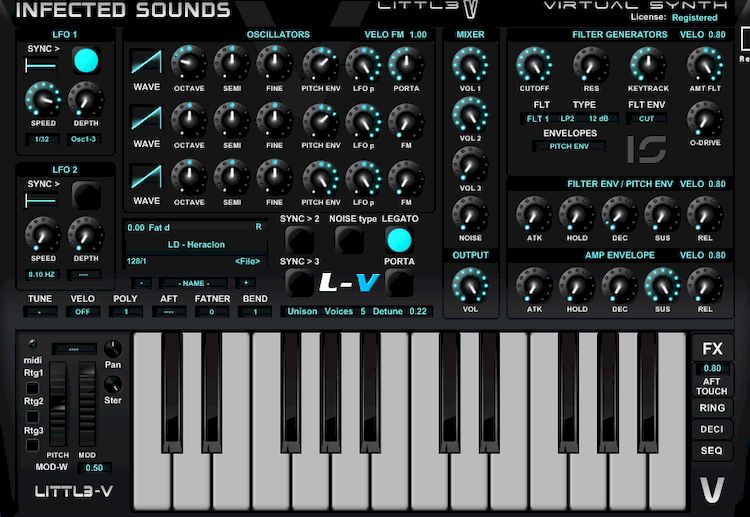Screen dimensions: 750x517
Task: Click the Registered license link
Action: coord(695,18)
